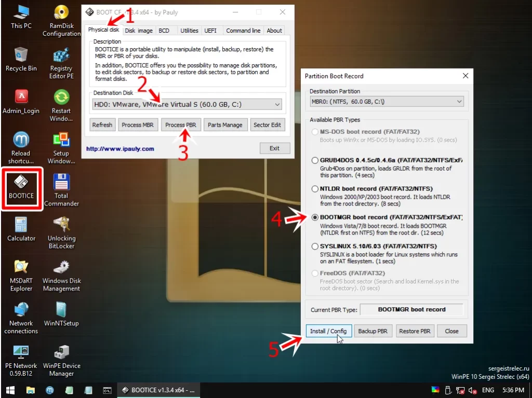Click the ENG language indicator
The width and height of the screenshot is (532, 398).
tap(488, 390)
